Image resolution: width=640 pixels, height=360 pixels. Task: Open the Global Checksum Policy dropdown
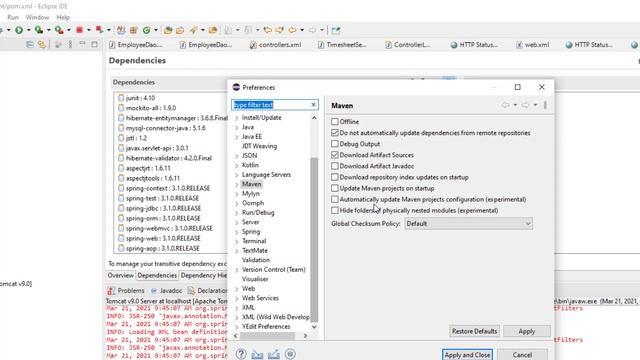coord(469,224)
